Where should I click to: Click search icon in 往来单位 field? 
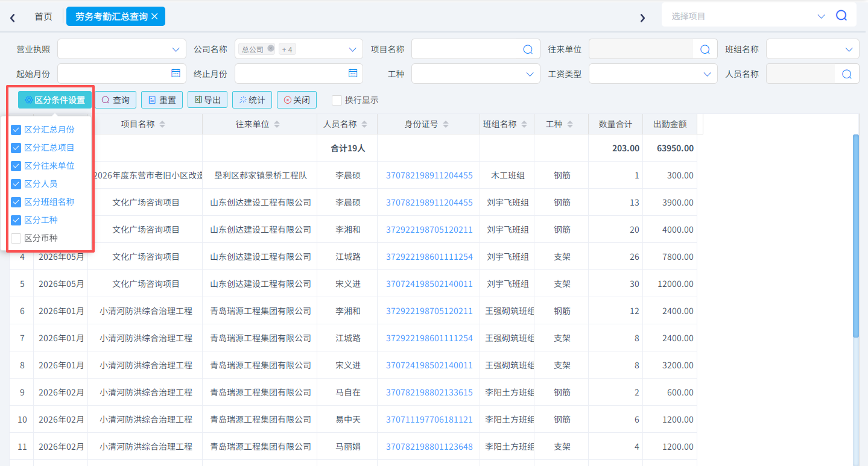(x=705, y=49)
